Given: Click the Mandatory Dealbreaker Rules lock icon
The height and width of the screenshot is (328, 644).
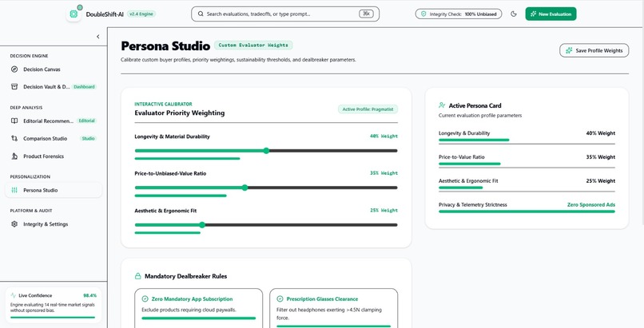Looking at the screenshot, I should coord(138,276).
